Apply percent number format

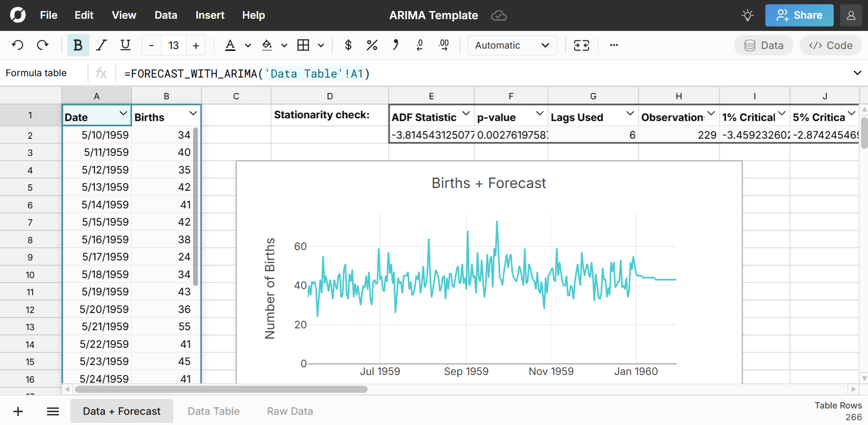pos(372,45)
